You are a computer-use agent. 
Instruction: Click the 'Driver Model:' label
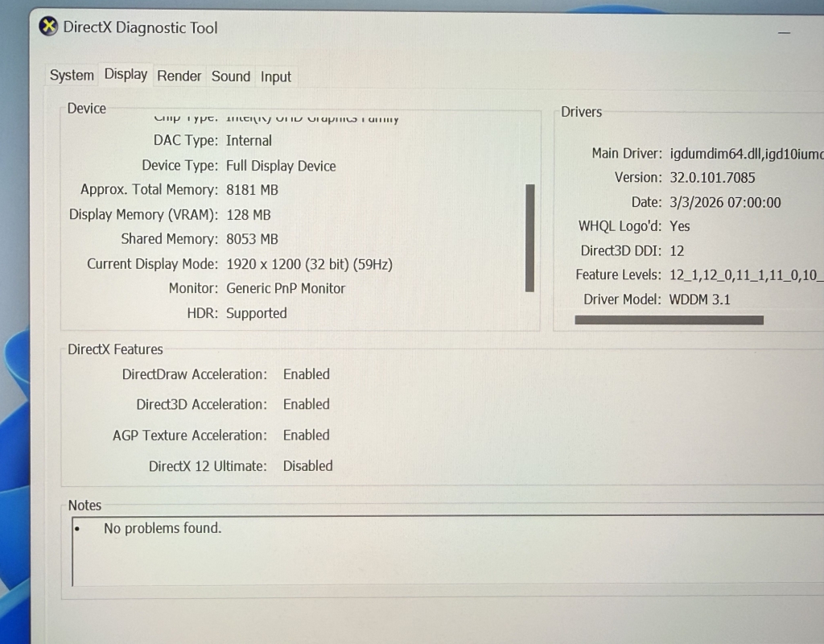pyautogui.click(x=622, y=299)
